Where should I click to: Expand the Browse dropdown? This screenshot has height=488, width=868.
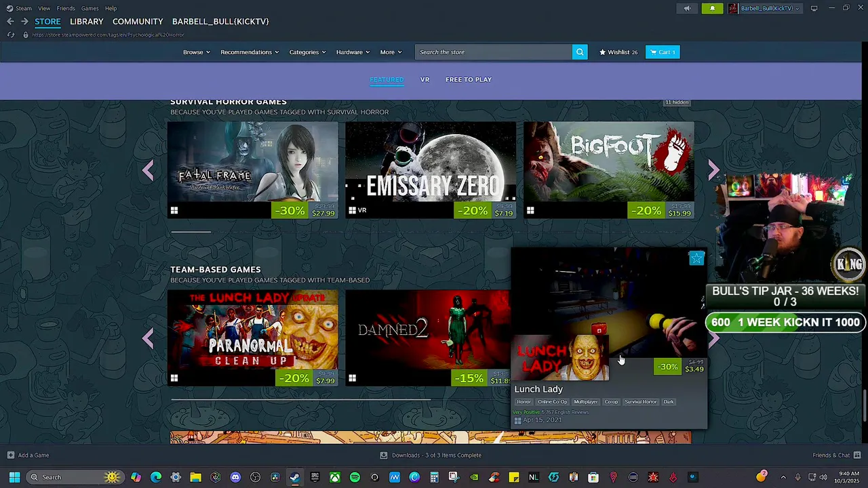coord(197,52)
